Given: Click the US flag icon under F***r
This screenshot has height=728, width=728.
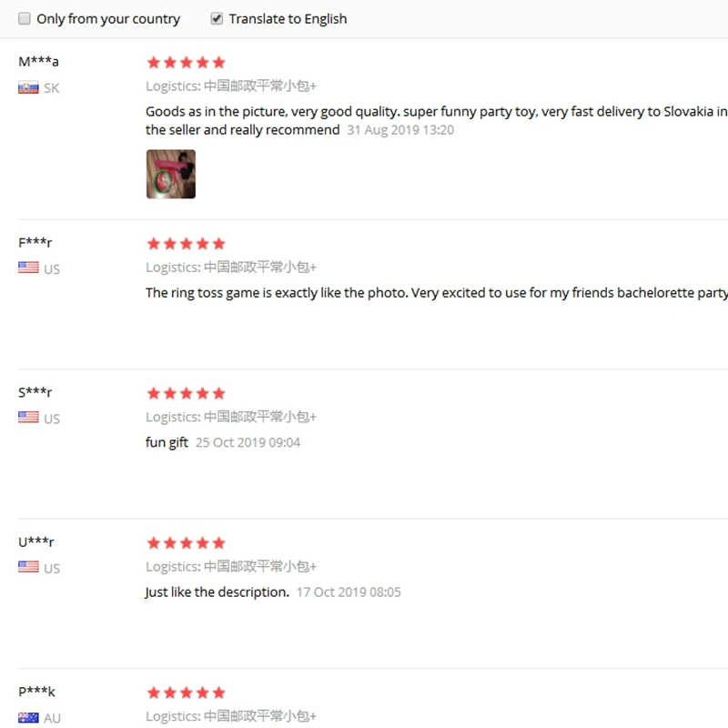Looking at the screenshot, I should click(x=28, y=268).
